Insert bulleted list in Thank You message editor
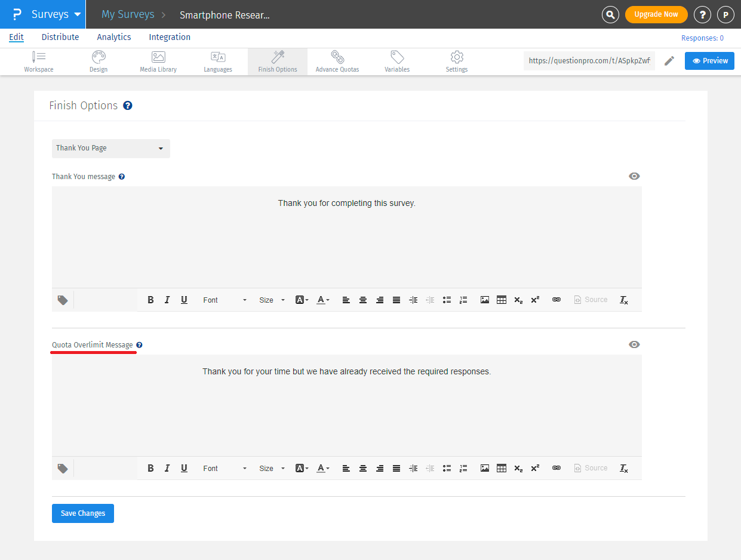The image size is (741, 560). [447, 300]
